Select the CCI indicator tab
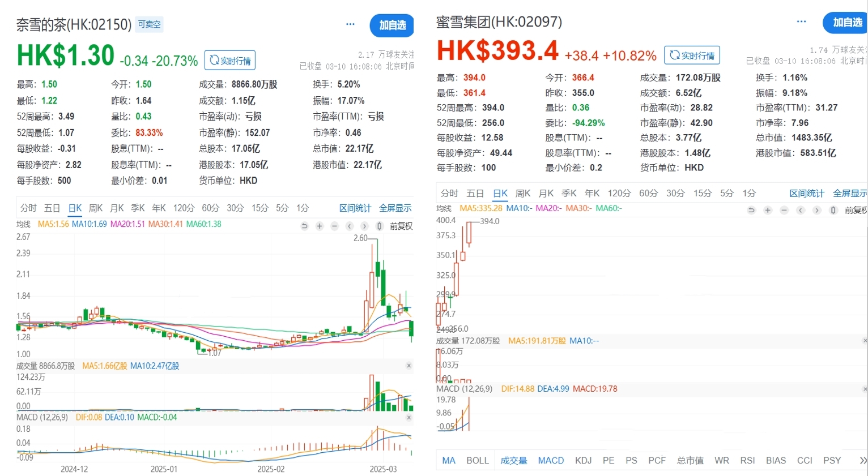 tap(805, 460)
